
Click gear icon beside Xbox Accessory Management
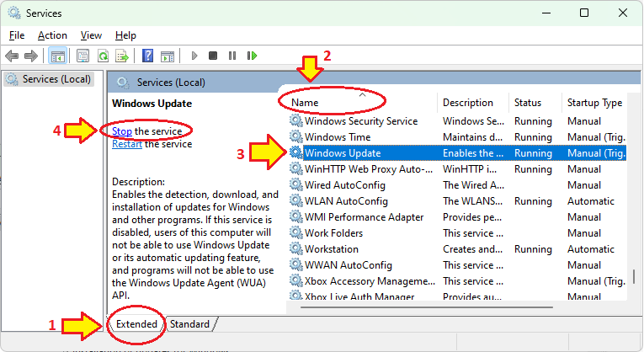click(295, 280)
